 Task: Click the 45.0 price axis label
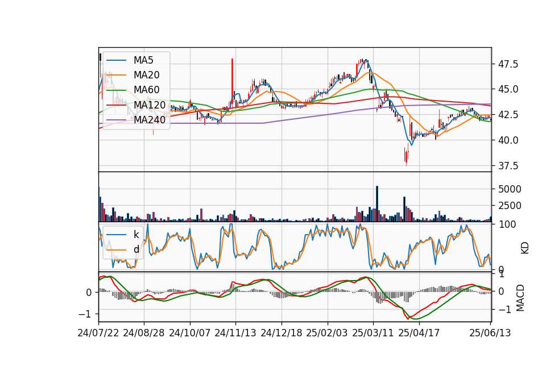508,89
